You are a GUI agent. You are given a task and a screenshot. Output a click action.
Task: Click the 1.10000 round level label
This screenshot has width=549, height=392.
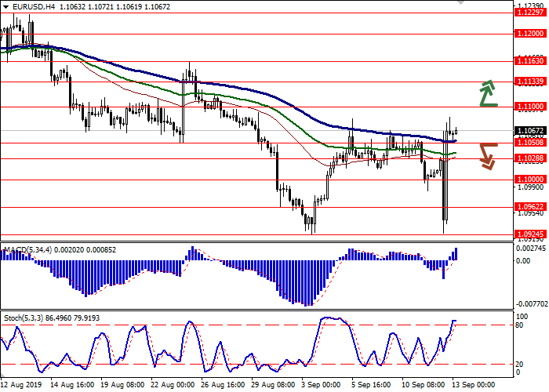tap(528, 180)
